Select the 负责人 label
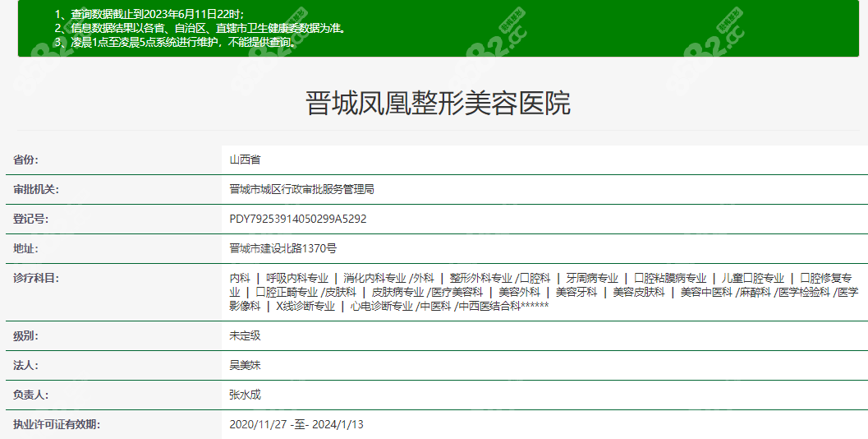868x439 pixels. [30, 395]
